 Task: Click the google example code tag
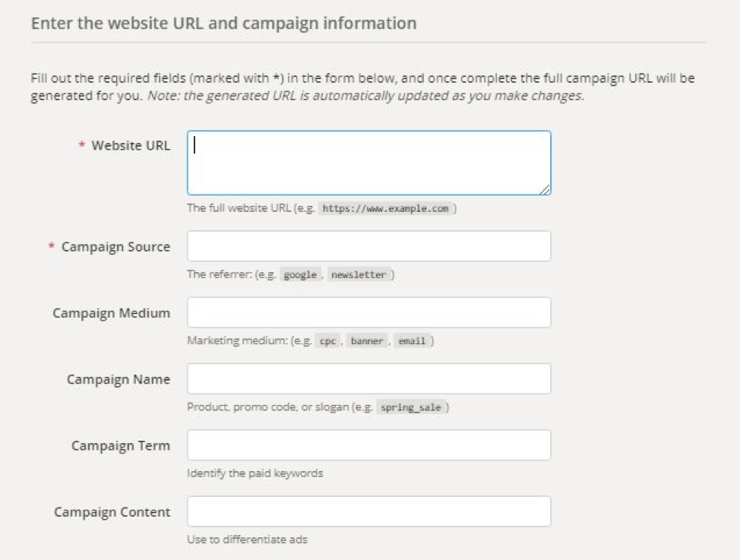[300, 274]
